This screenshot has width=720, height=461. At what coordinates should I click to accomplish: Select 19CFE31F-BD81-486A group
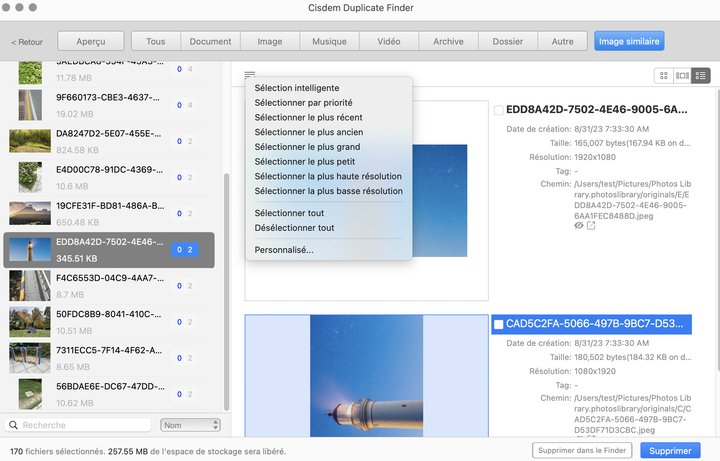pos(109,214)
